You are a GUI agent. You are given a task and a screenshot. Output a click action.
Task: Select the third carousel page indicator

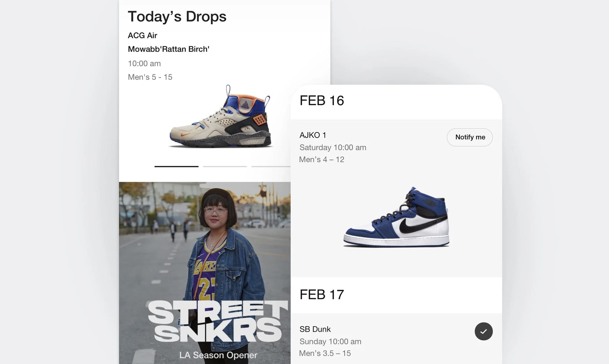271,166
